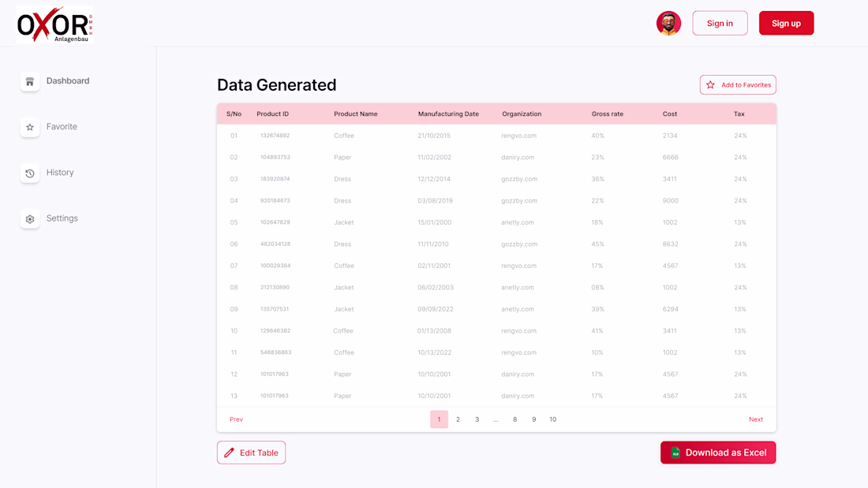Viewport: 868px width, 488px height.
Task: Click the Data Generated heading
Action: click(x=277, y=84)
